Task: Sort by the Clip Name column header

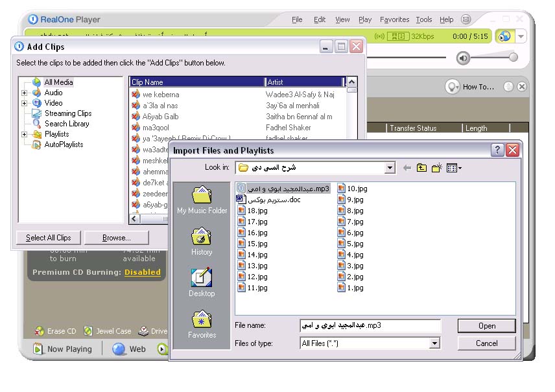Action: [x=198, y=82]
